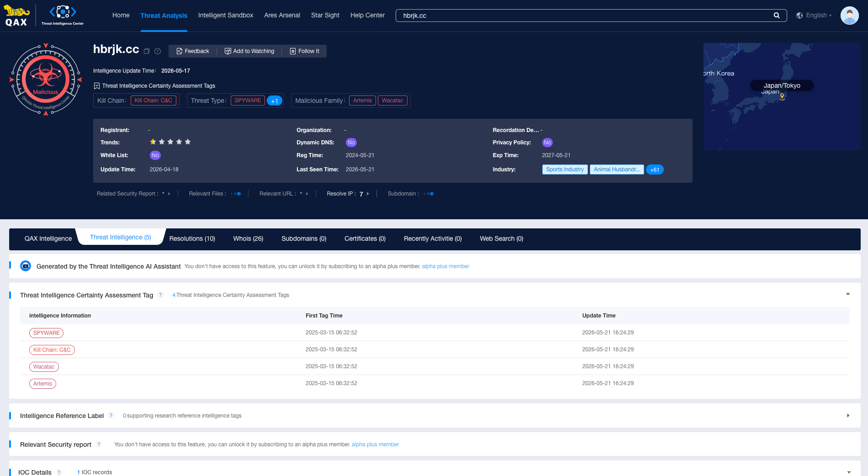Switch to the QAX Intelligence tab

[48, 238]
